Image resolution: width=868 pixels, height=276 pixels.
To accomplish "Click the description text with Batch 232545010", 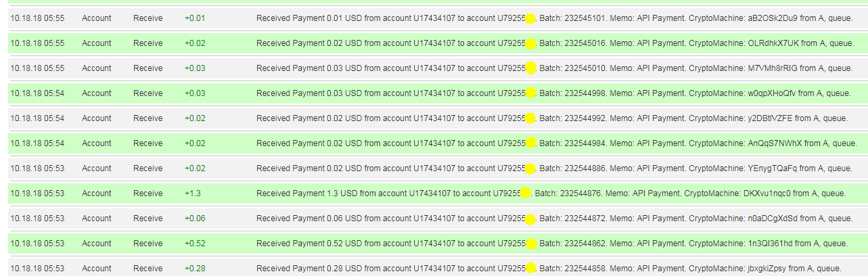I will point(554,68).
